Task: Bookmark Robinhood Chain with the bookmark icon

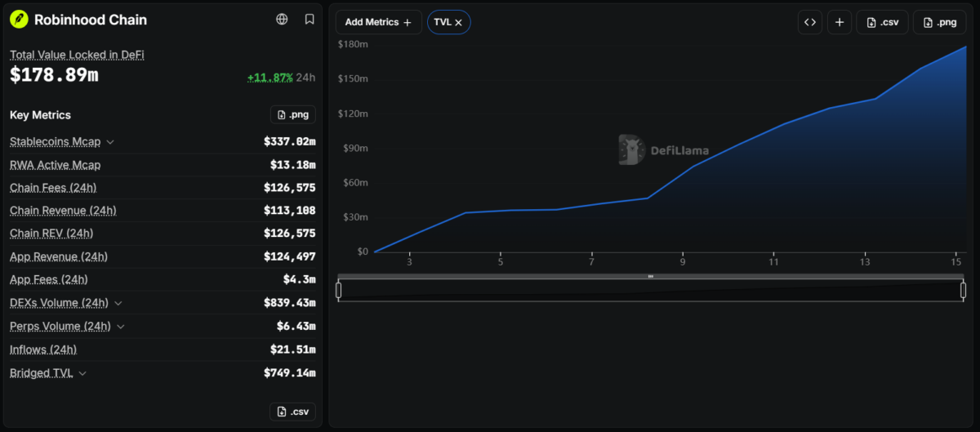Action: click(310, 20)
